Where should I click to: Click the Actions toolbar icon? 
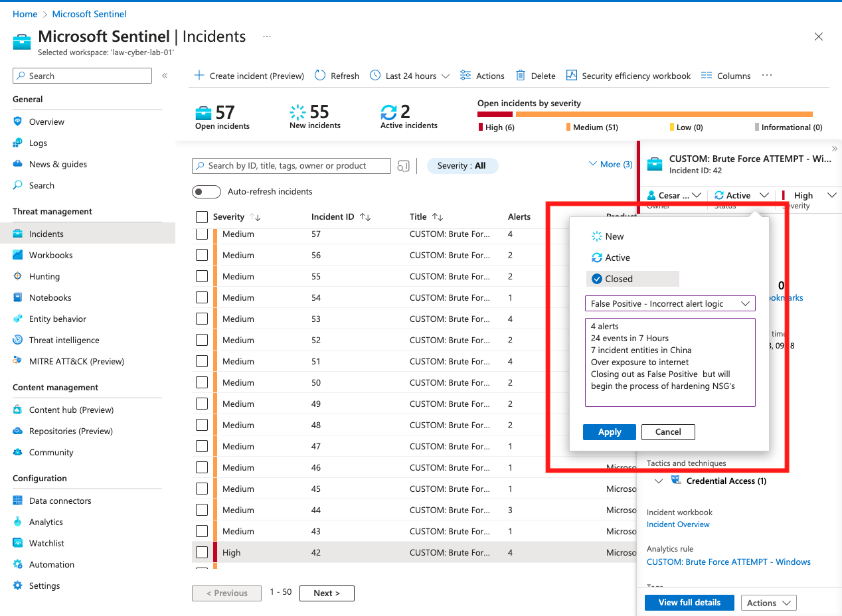pyautogui.click(x=465, y=76)
